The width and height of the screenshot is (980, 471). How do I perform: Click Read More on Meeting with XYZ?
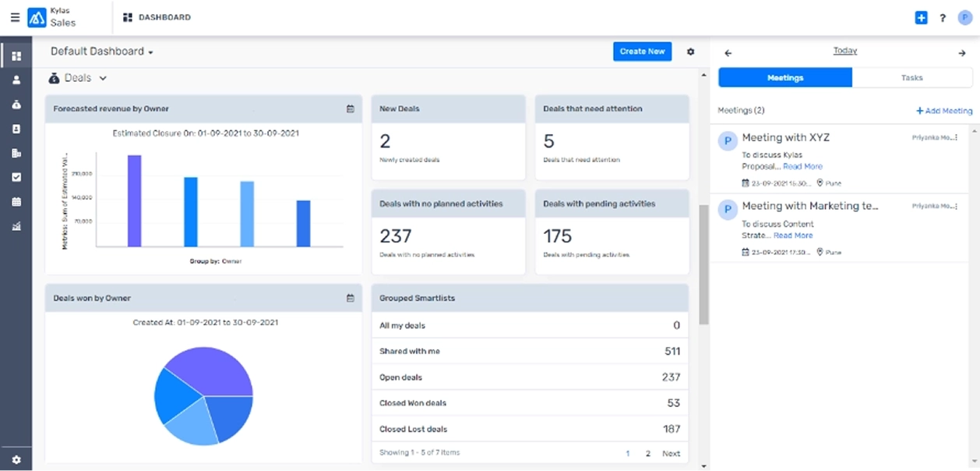pos(802,165)
